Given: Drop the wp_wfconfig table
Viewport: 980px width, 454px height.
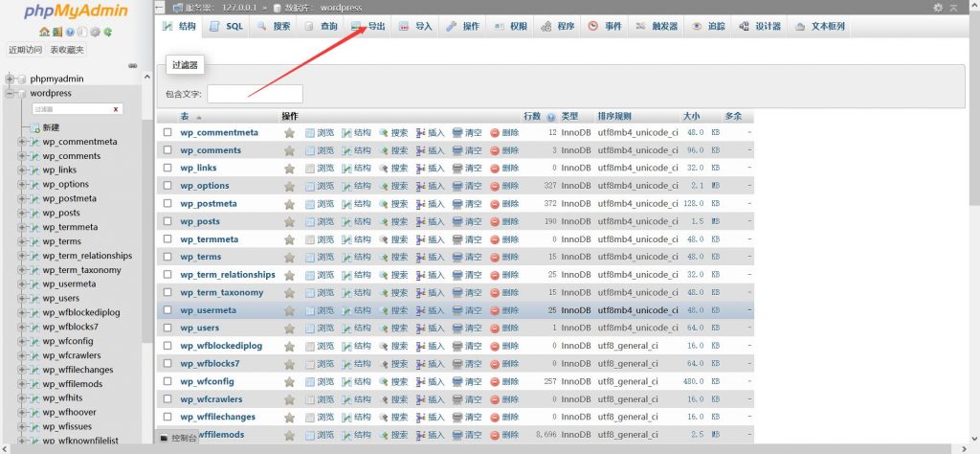Looking at the screenshot, I should (x=504, y=381).
